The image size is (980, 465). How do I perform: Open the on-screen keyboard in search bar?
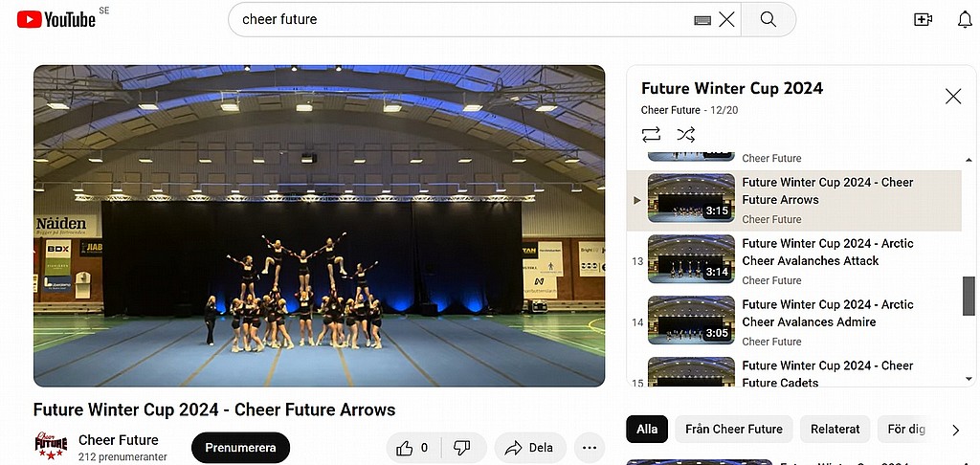pos(702,20)
